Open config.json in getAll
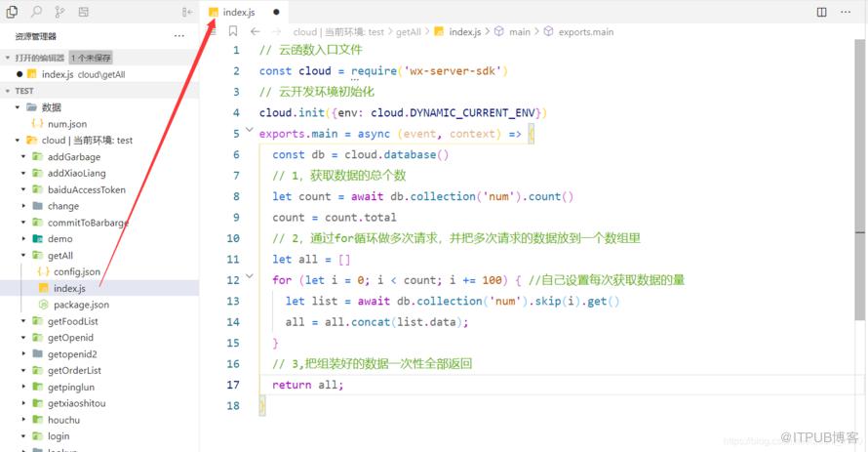The height and width of the screenshot is (452, 868). click(x=76, y=271)
